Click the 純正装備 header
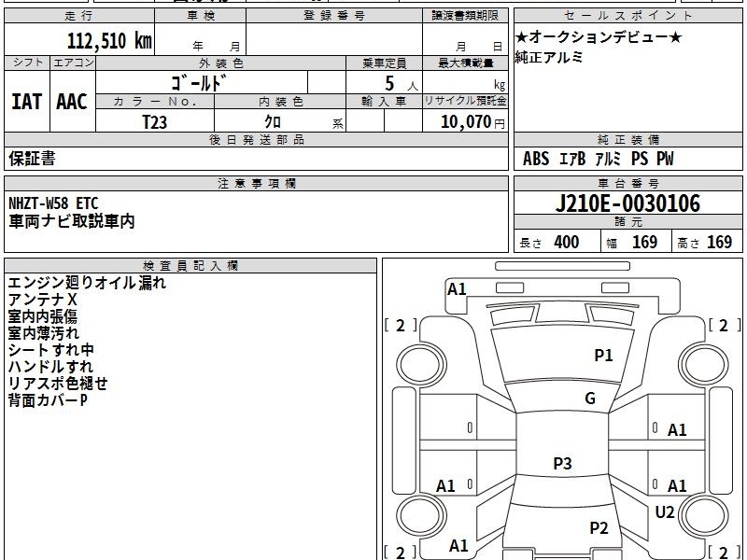 click(x=627, y=139)
